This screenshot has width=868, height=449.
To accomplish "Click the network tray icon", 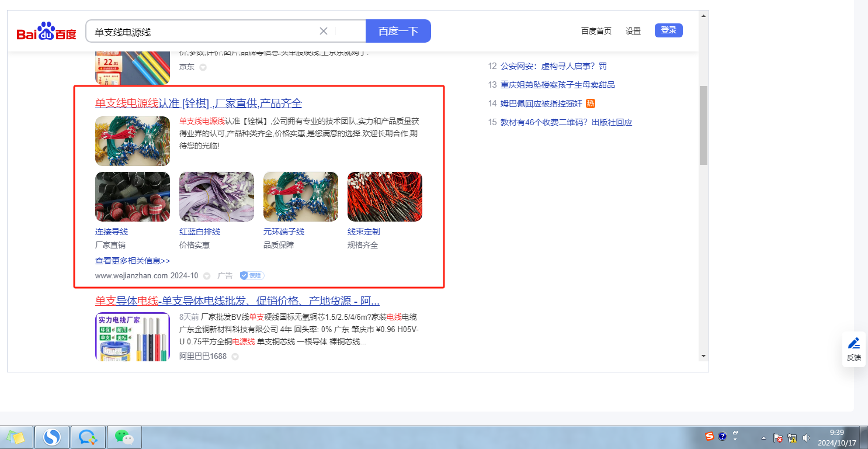I will pyautogui.click(x=793, y=437).
